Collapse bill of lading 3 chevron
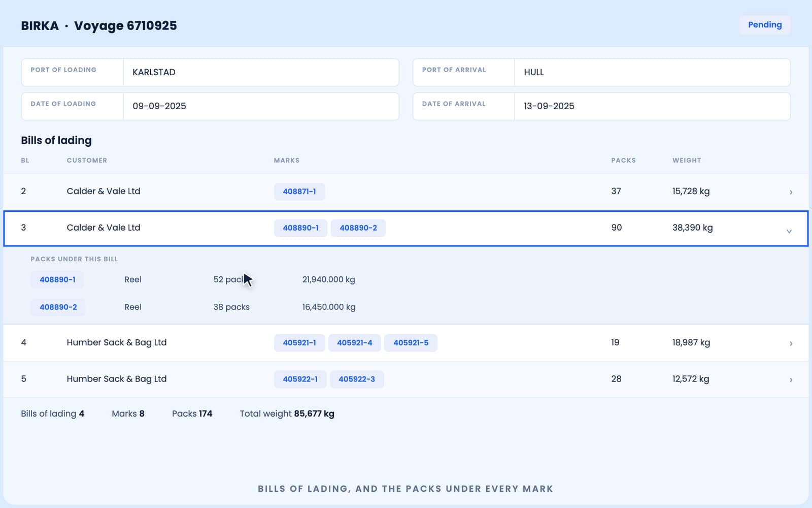The width and height of the screenshot is (812, 508). 789,231
